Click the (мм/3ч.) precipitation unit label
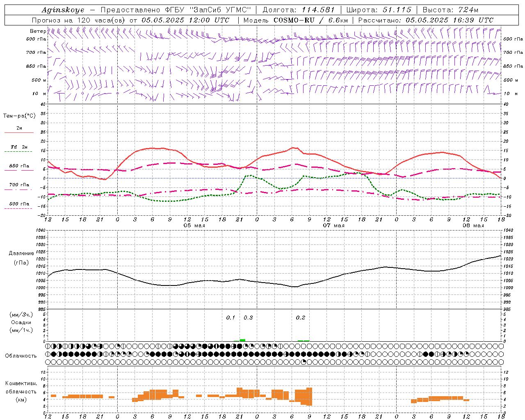This screenshot has width=525, height=420. coord(21,315)
